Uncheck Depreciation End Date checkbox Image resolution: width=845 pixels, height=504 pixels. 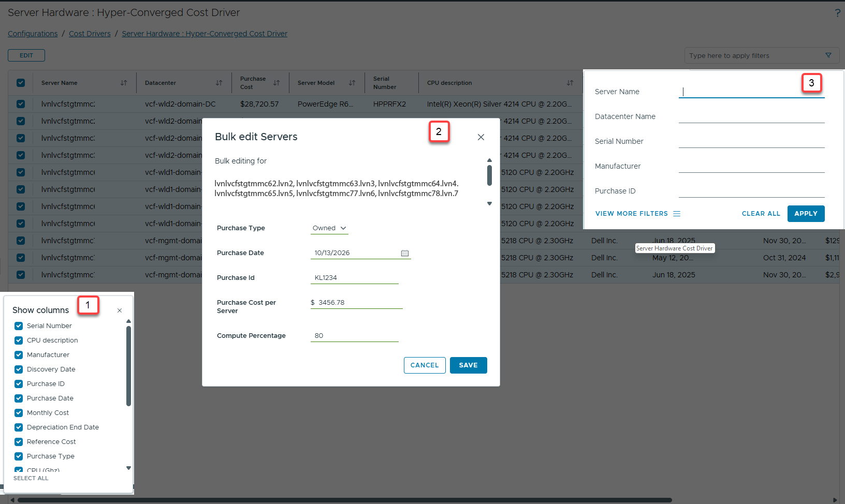[x=19, y=427]
